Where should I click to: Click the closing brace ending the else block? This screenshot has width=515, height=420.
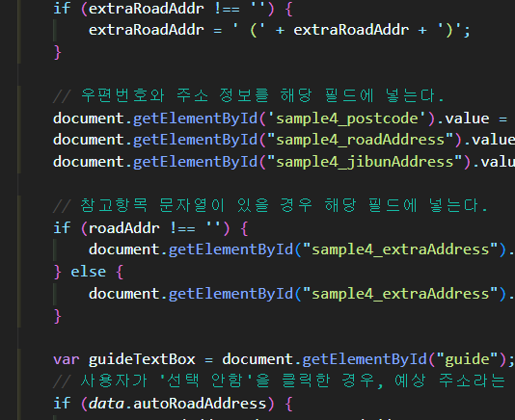(58, 316)
